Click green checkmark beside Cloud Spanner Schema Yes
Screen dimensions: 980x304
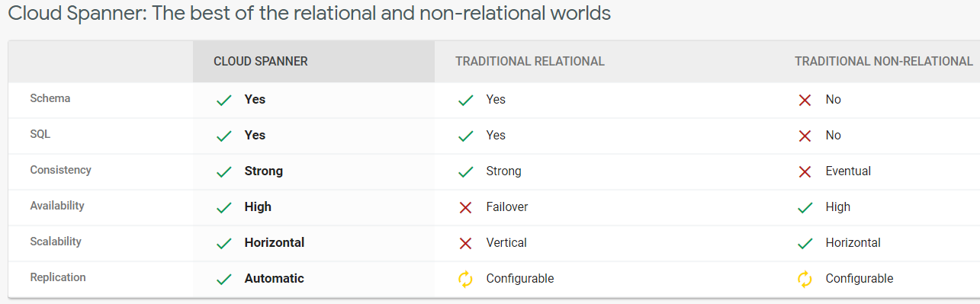click(x=223, y=100)
